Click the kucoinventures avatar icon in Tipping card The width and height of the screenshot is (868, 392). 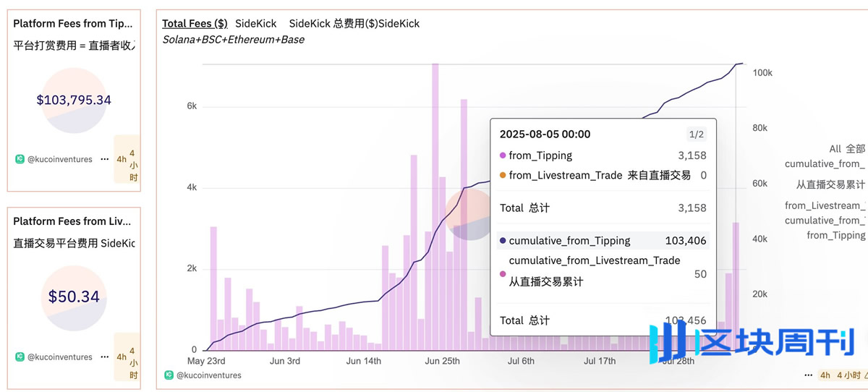click(x=20, y=159)
